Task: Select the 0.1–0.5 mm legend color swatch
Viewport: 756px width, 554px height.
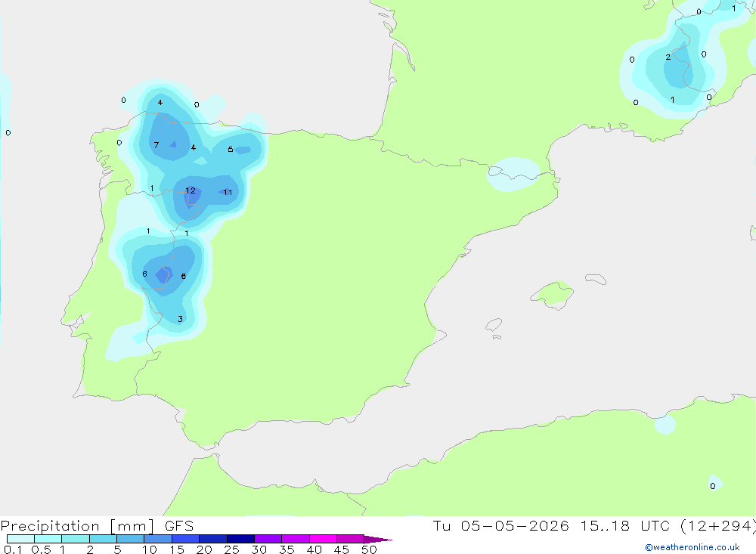Action: (x=20, y=539)
